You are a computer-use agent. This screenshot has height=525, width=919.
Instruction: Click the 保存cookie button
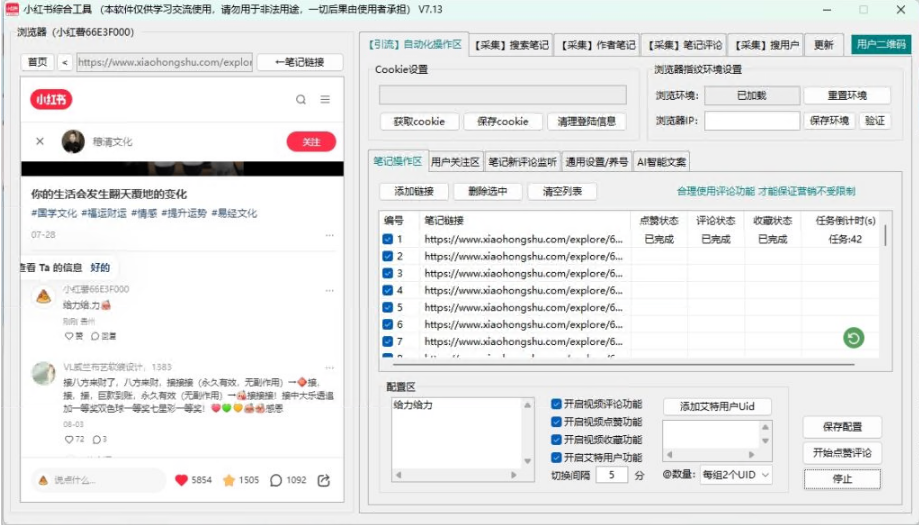(x=502, y=121)
